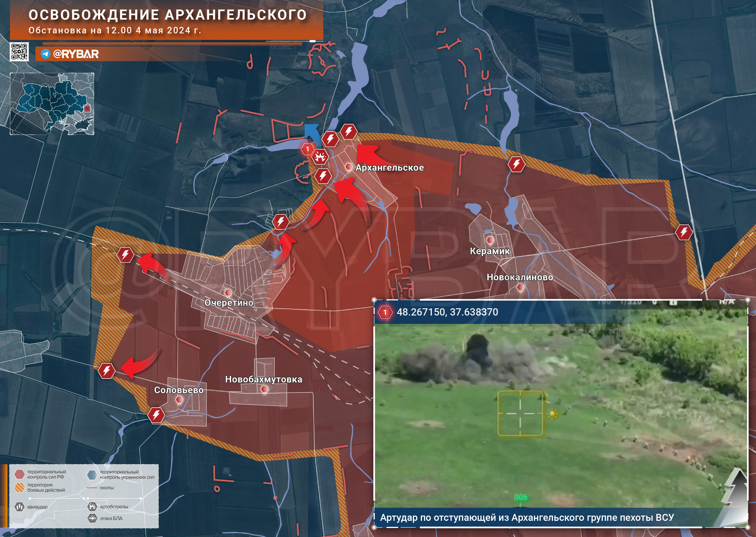Click the red РФ control swatch in the legend
The height and width of the screenshot is (537, 756).
tap(19, 475)
